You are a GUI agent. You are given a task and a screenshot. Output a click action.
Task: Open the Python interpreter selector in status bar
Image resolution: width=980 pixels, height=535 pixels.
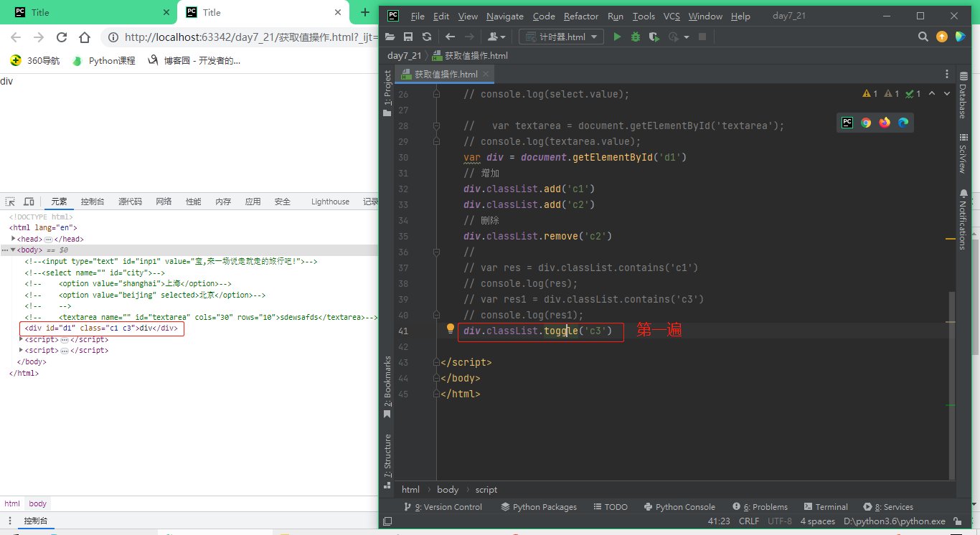tap(895, 521)
